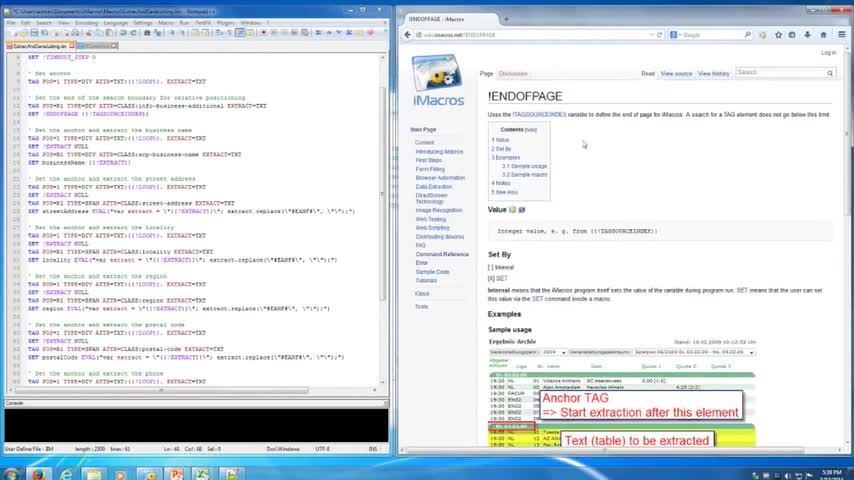The width and height of the screenshot is (854, 480).
Task: Click the Save icon in Notepad++ toolbar
Action: 34,33
